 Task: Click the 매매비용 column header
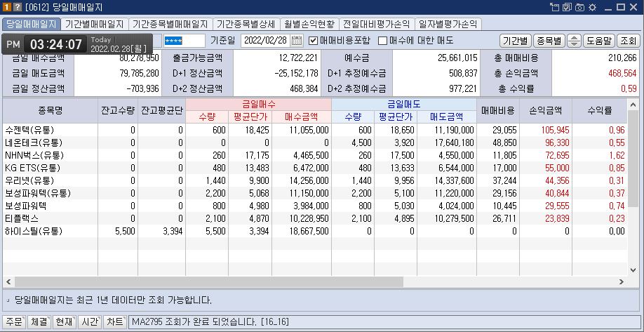point(498,110)
